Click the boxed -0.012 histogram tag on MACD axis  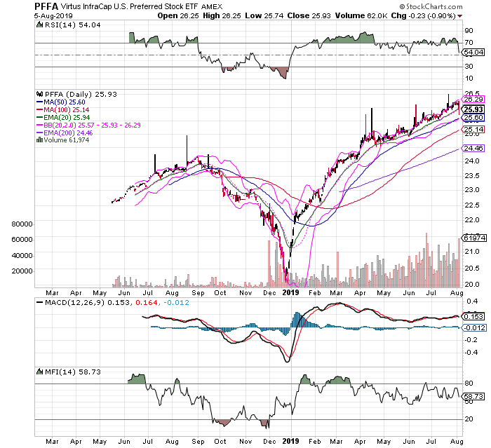pyautogui.click(x=474, y=328)
